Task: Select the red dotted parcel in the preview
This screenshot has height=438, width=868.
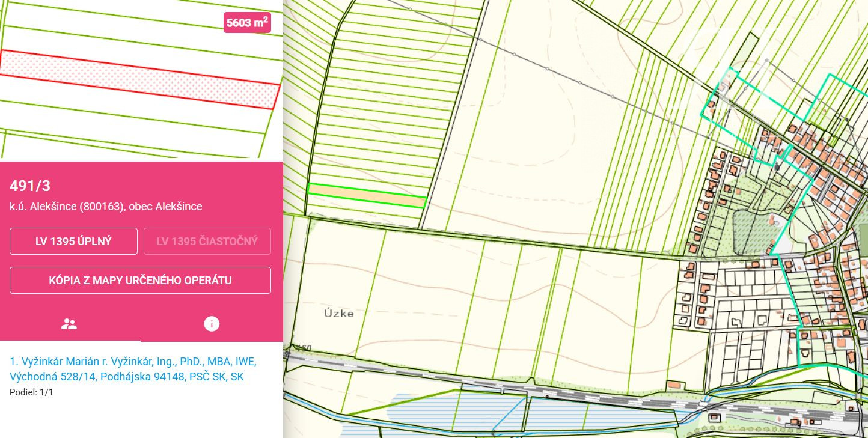Action: coord(139,79)
